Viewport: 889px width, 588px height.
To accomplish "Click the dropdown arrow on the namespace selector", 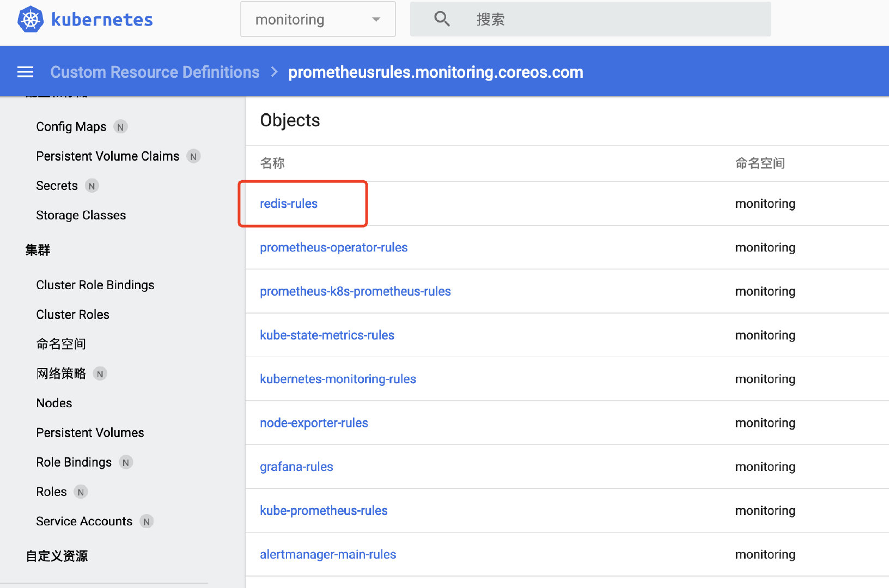I will [x=376, y=19].
